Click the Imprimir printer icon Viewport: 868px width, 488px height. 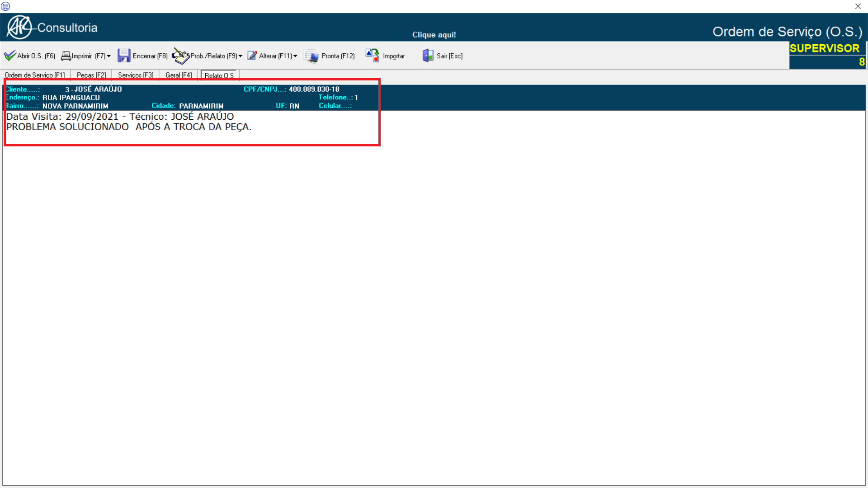pos(66,56)
